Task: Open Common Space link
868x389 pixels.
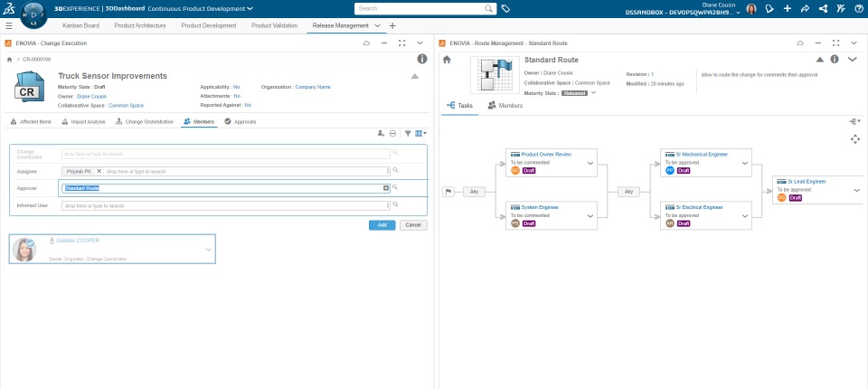Action: [x=127, y=105]
